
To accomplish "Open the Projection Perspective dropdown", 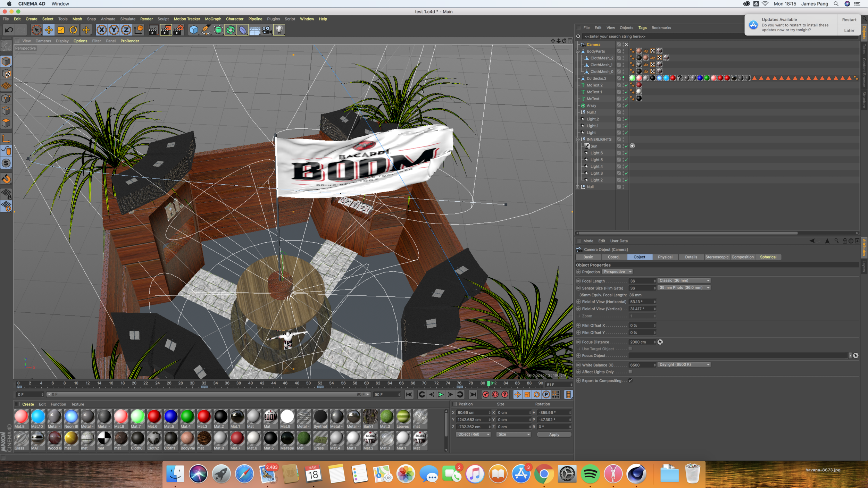I will pyautogui.click(x=617, y=272).
